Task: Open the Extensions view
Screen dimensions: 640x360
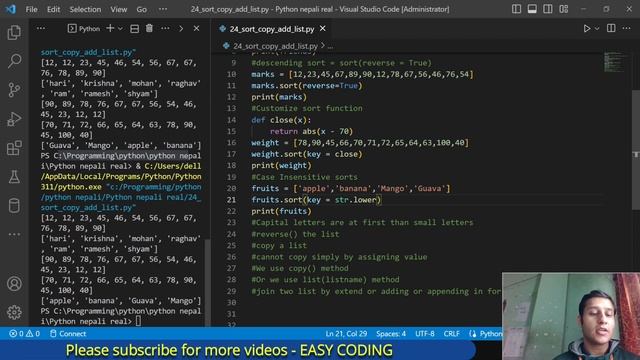Action: pyautogui.click(x=14, y=148)
